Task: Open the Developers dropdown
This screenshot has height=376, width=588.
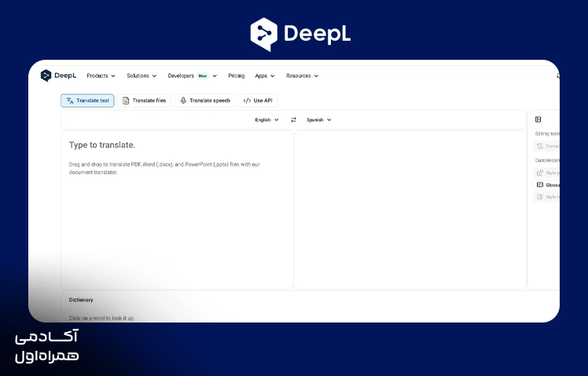Action: (192, 76)
